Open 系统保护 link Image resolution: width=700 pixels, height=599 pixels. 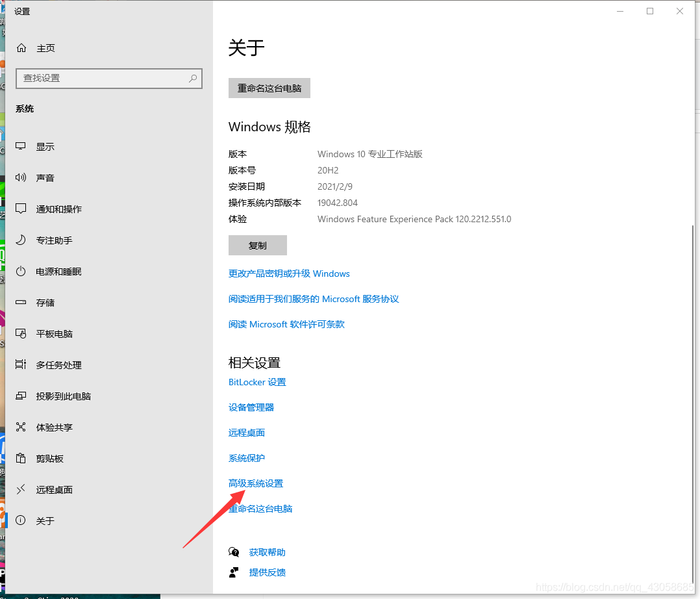coord(247,458)
